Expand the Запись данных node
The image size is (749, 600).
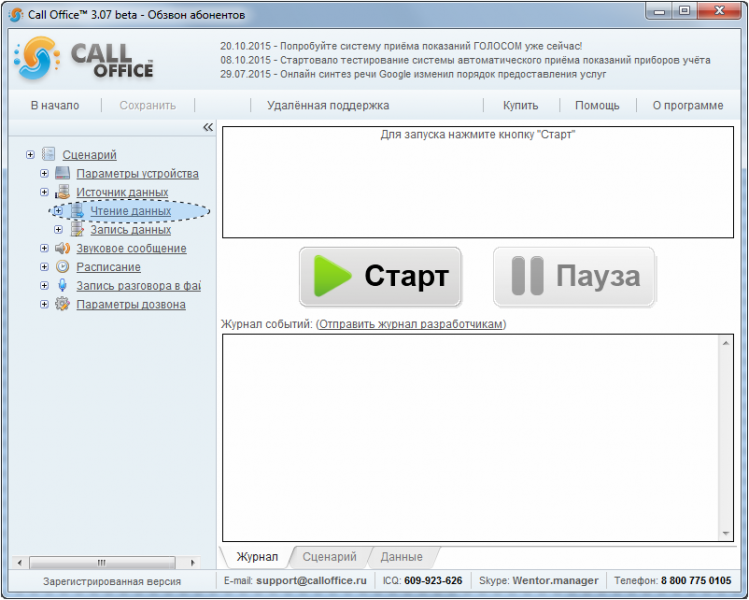58,229
